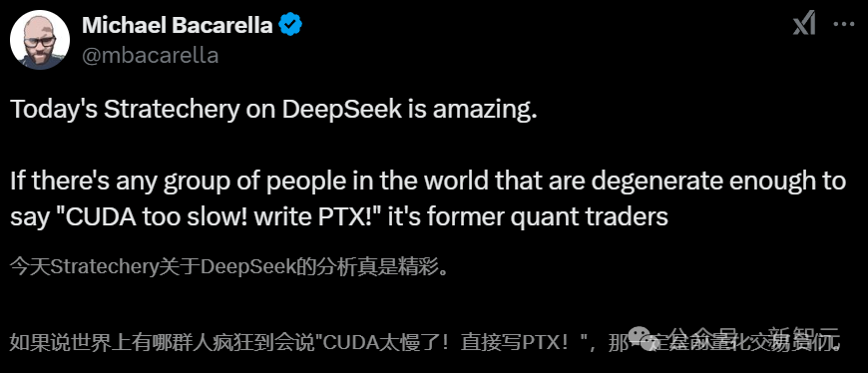The image size is (868, 373).
Task: Click DeepSeek in the English tweet
Action: click(341, 109)
